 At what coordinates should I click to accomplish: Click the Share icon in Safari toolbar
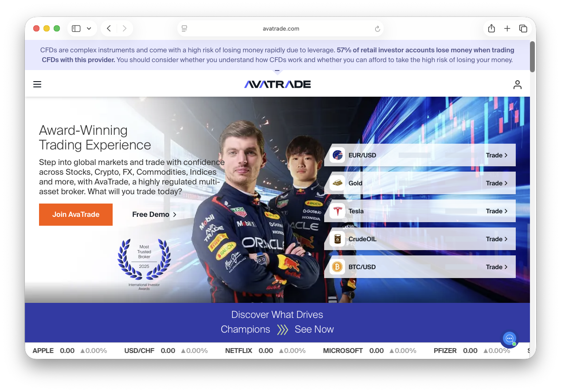click(491, 28)
